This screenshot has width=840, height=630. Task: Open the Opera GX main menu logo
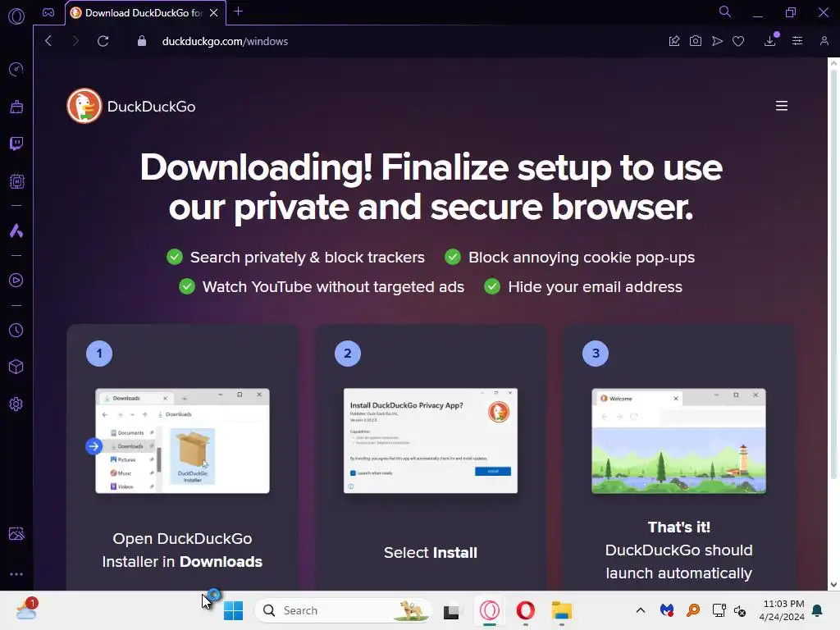point(16,16)
